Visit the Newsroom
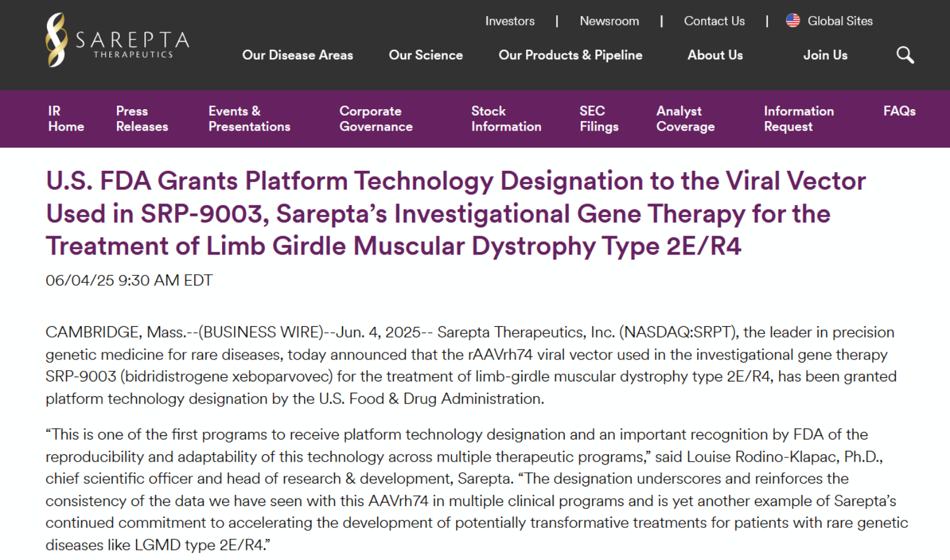950x560 pixels. point(609,21)
